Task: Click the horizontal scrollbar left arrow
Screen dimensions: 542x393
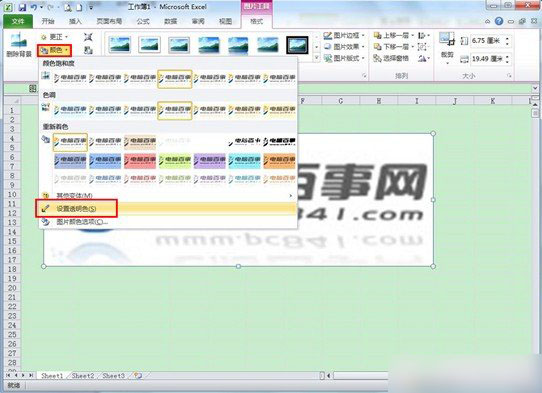Action: (329, 375)
